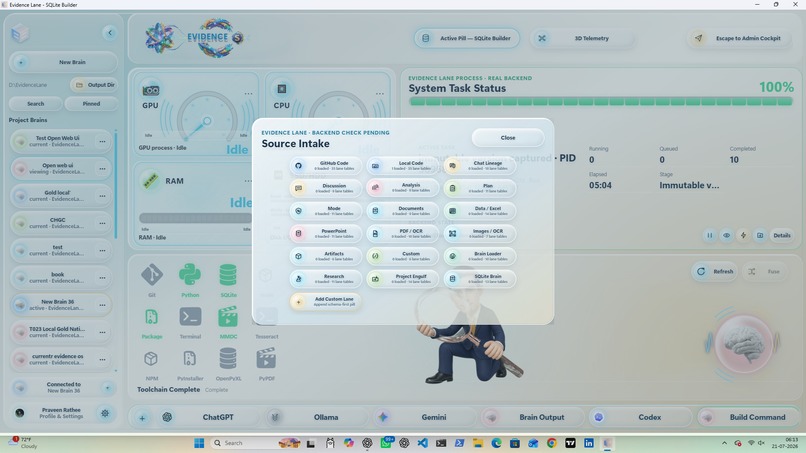Screen dimensions: 806x453
Task: Open options for New Brain 36
Action: point(102,305)
